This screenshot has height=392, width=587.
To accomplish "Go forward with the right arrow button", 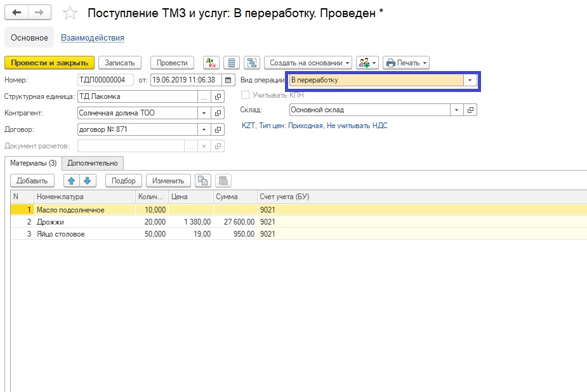I will [39, 13].
